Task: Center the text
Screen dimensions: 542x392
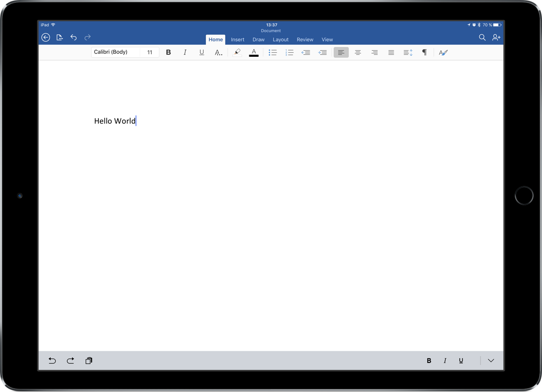Action: coord(358,52)
